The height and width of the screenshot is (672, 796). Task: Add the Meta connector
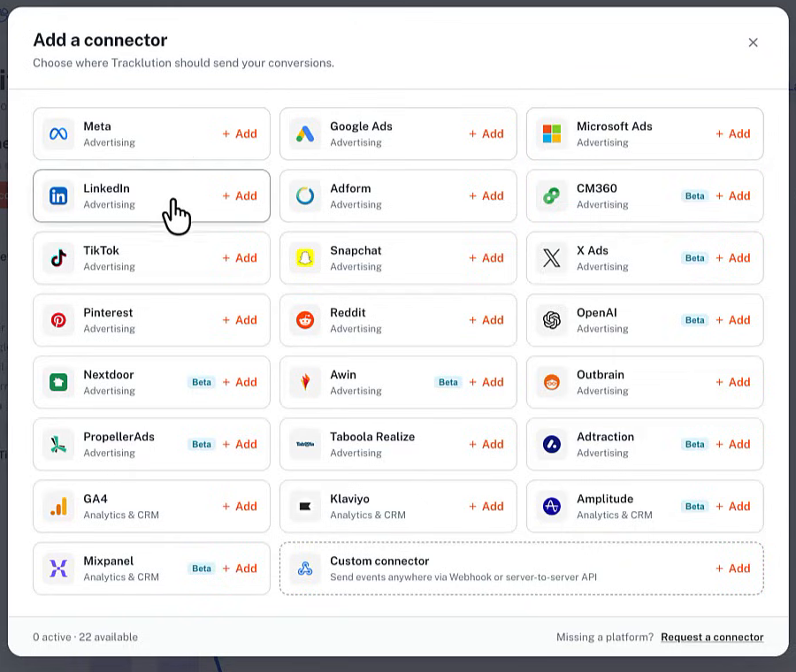(240, 134)
